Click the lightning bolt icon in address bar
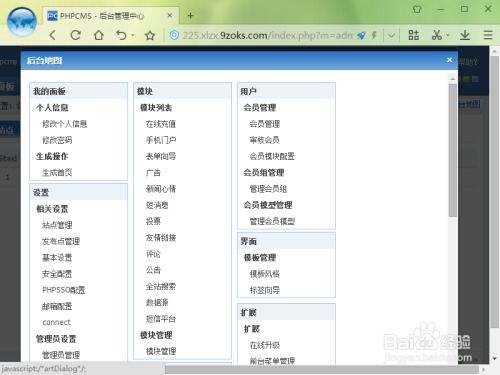This screenshot has width=500, height=375. 374,35
